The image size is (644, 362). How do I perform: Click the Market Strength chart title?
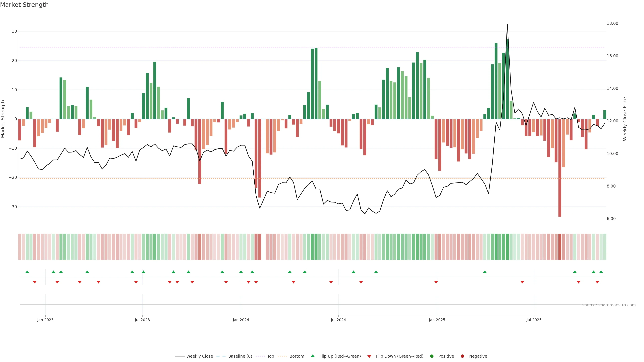tap(24, 5)
